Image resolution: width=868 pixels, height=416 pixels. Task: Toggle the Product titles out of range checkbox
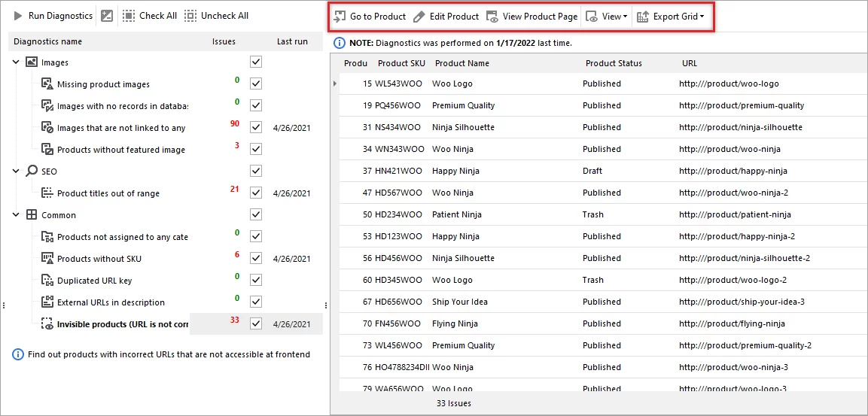pos(256,193)
